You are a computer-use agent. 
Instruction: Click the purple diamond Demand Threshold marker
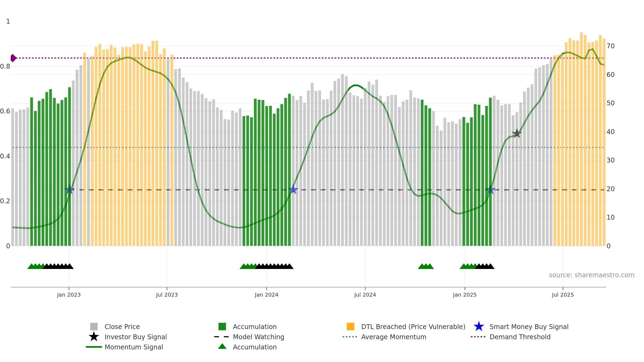(x=13, y=58)
